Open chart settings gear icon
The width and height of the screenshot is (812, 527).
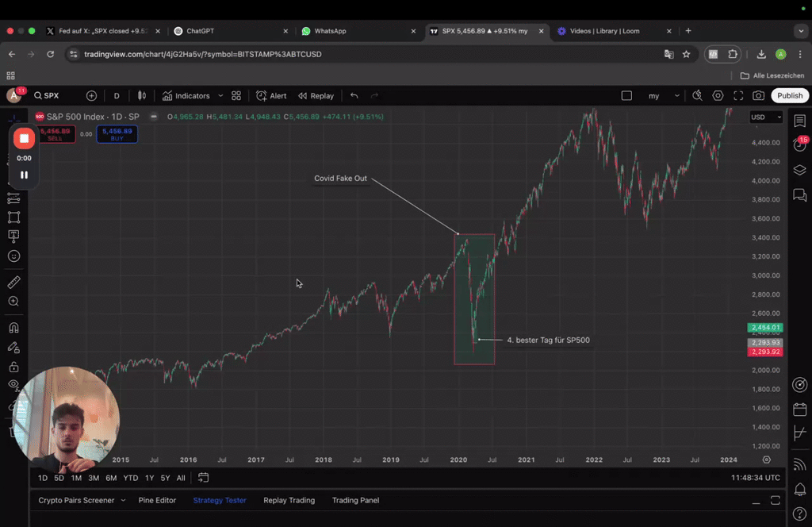click(x=718, y=96)
